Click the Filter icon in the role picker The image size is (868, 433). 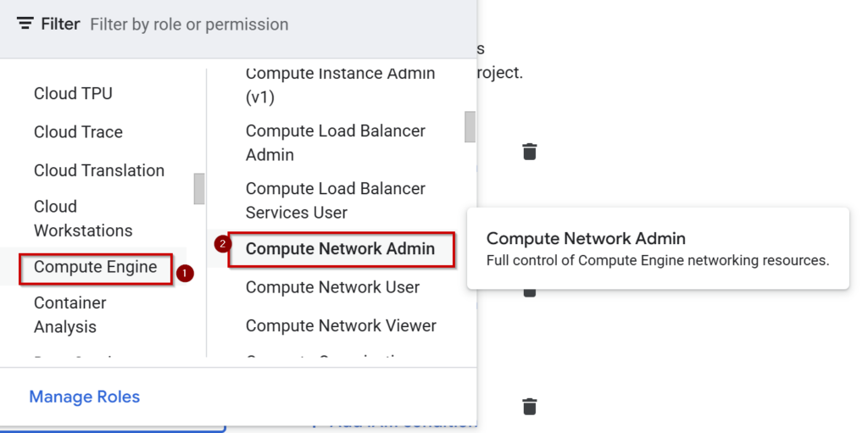[x=25, y=24]
